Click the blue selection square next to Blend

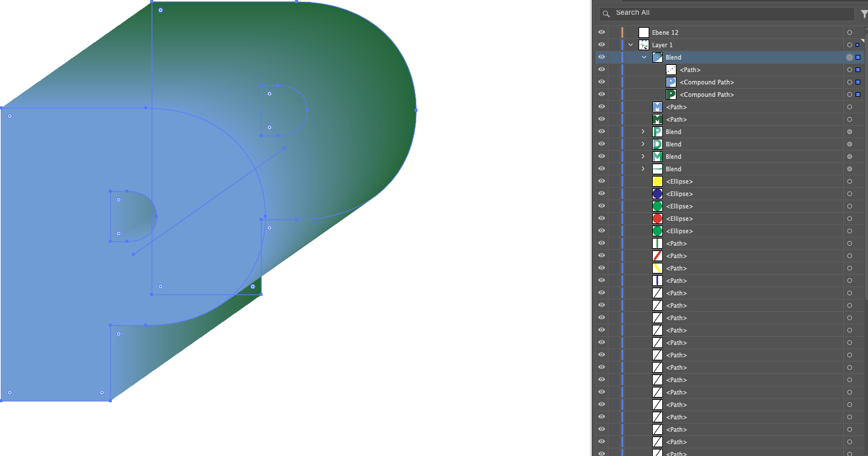[859, 57]
